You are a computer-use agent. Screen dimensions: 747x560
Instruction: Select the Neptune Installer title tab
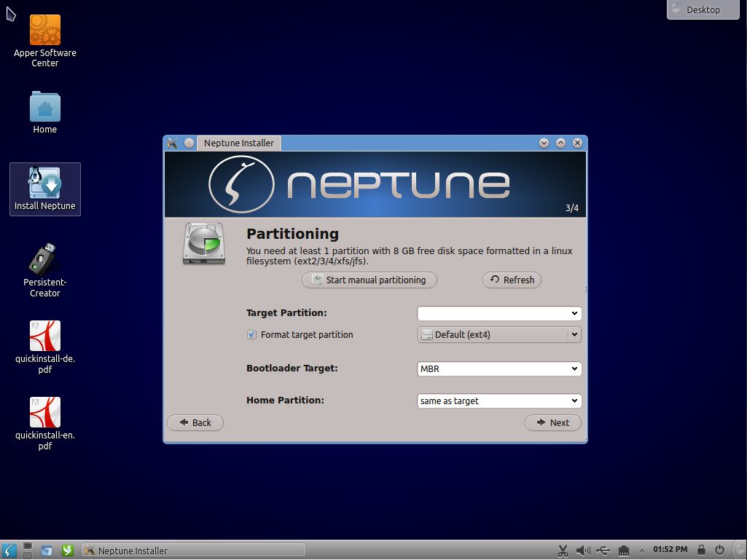239,143
